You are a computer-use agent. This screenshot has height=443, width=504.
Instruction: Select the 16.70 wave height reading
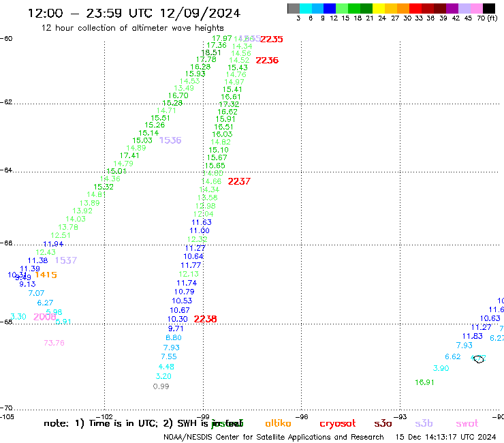178,95
